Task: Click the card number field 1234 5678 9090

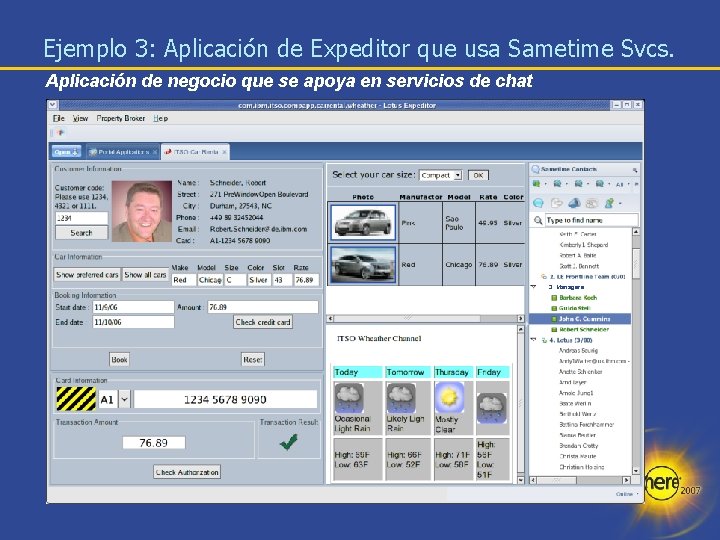Action: [225, 399]
